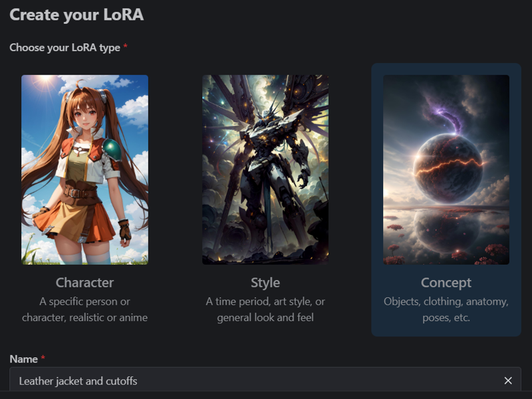This screenshot has width=532, height=399.
Task: Click the Concept title text
Action: point(446,283)
